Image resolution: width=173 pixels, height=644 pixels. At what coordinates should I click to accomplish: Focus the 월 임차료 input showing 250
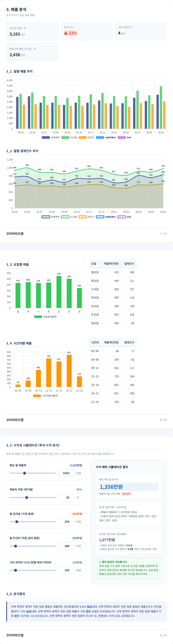point(66,522)
